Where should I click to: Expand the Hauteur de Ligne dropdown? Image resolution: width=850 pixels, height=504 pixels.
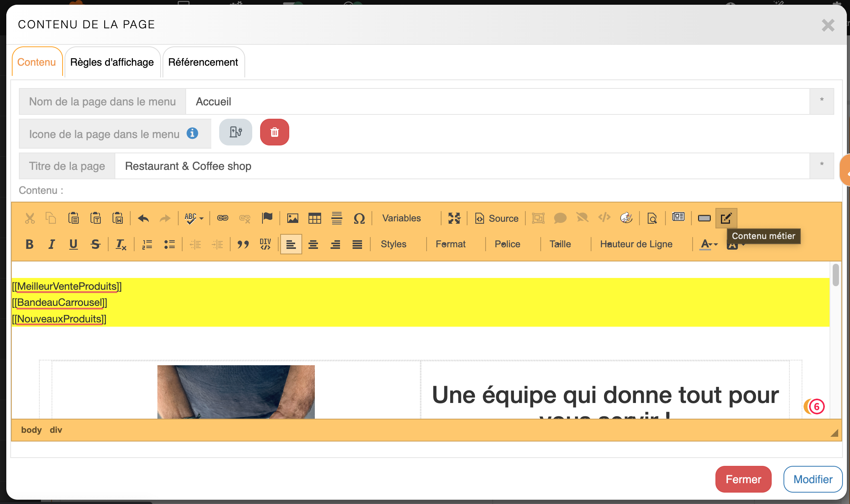pos(636,244)
